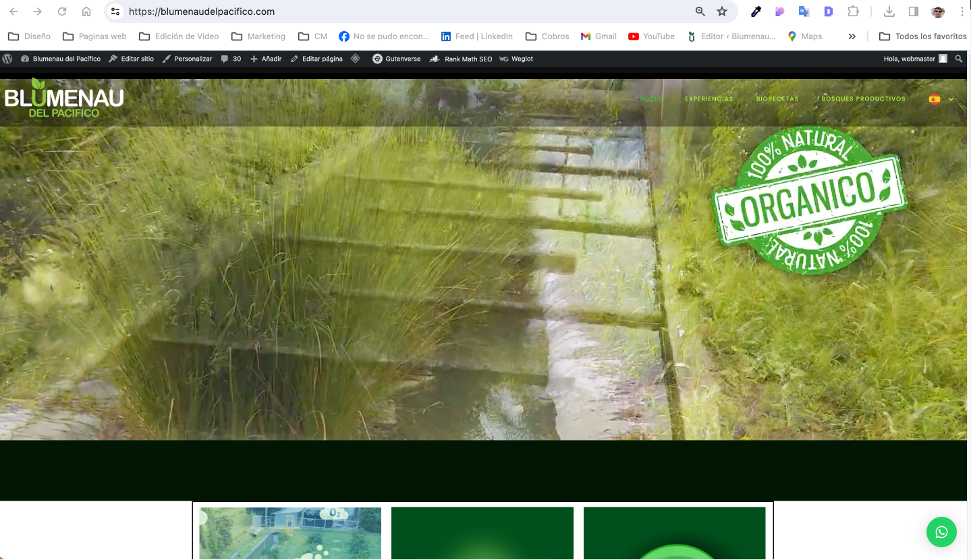Open the Cobros bookmarks folder

[x=547, y=36]
